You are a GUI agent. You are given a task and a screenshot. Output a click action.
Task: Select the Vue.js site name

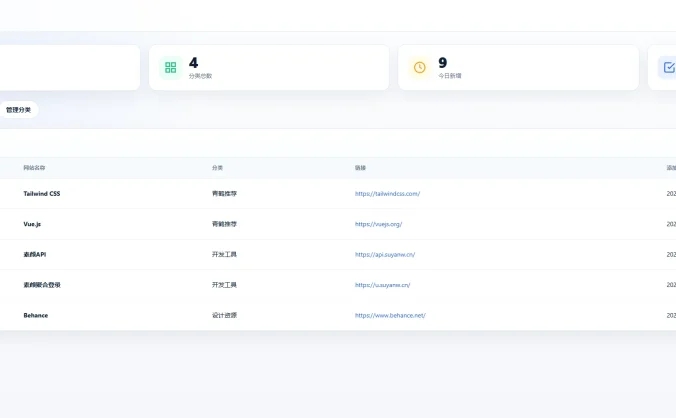point(32,224)
